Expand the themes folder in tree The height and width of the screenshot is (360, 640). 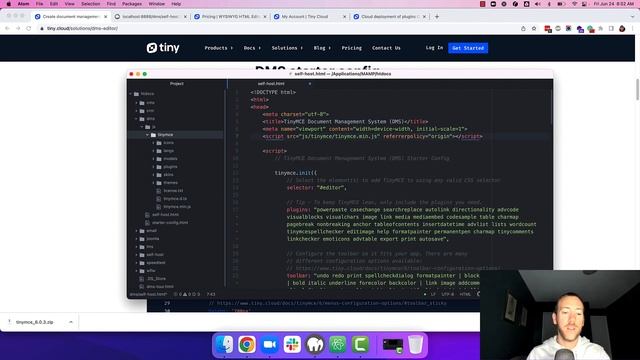[153, 183]
